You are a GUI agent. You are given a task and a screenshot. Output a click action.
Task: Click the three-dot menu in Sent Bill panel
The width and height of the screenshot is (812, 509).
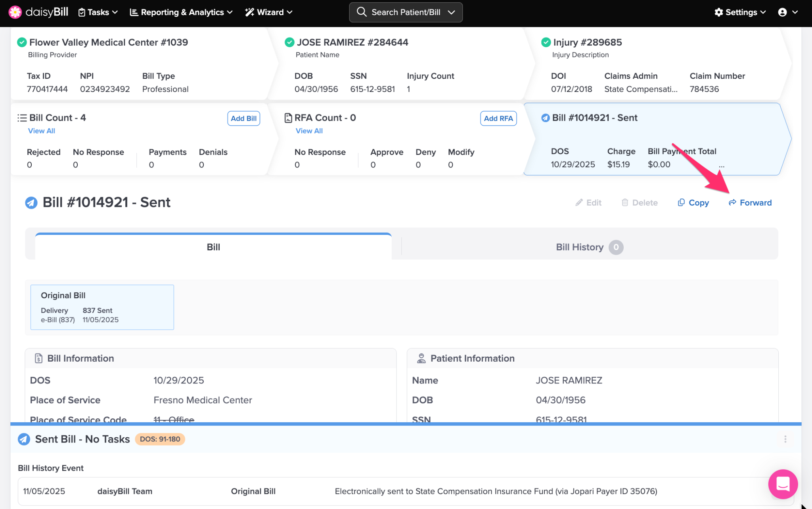[785, 439]
